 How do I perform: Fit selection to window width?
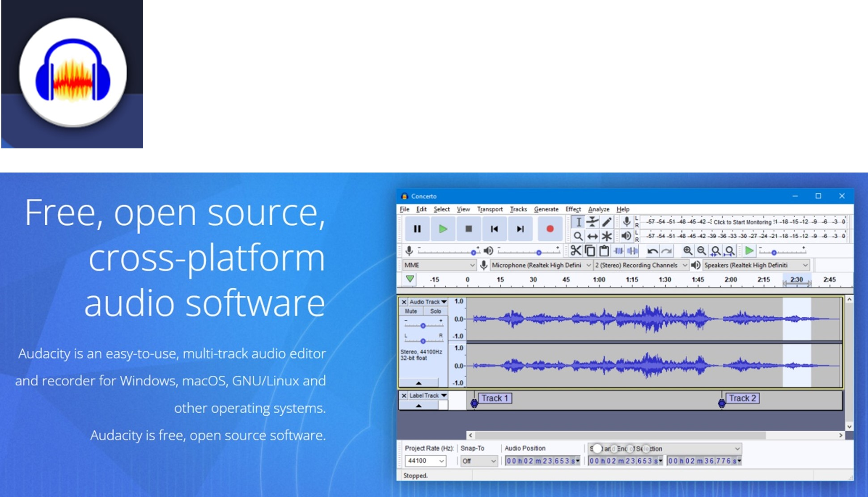click(x=716, y=251)
